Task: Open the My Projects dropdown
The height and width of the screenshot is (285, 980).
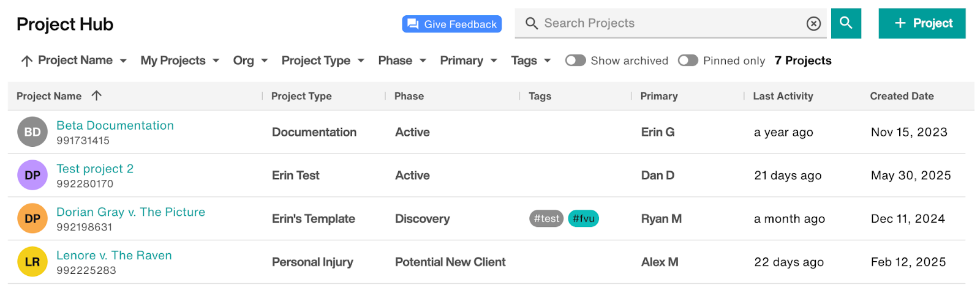Action: [180, 61]
